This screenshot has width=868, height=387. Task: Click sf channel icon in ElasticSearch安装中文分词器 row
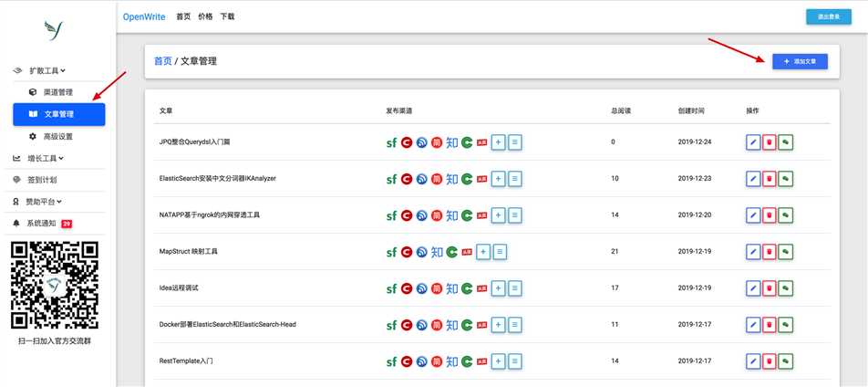pyautogui.click(x=391, y=179)
